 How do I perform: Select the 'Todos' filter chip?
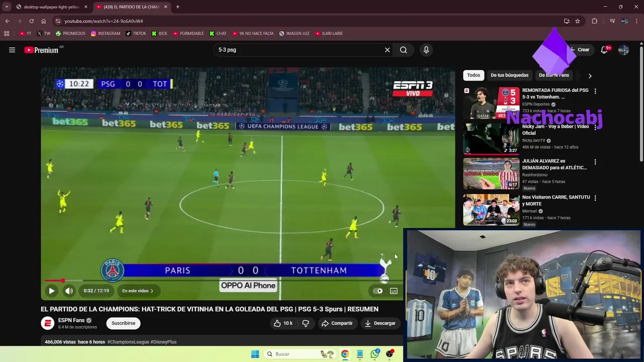click(x=473, y=75)
